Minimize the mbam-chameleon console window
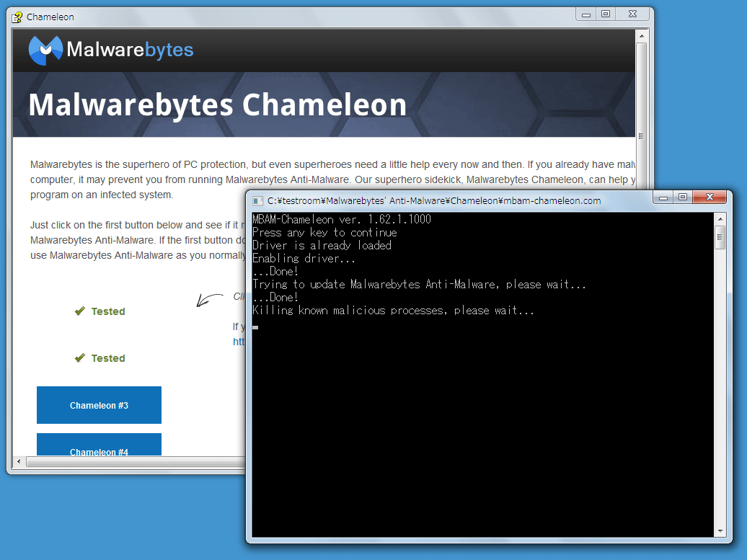This screenshot has width=747, height=560. [663, 197]
